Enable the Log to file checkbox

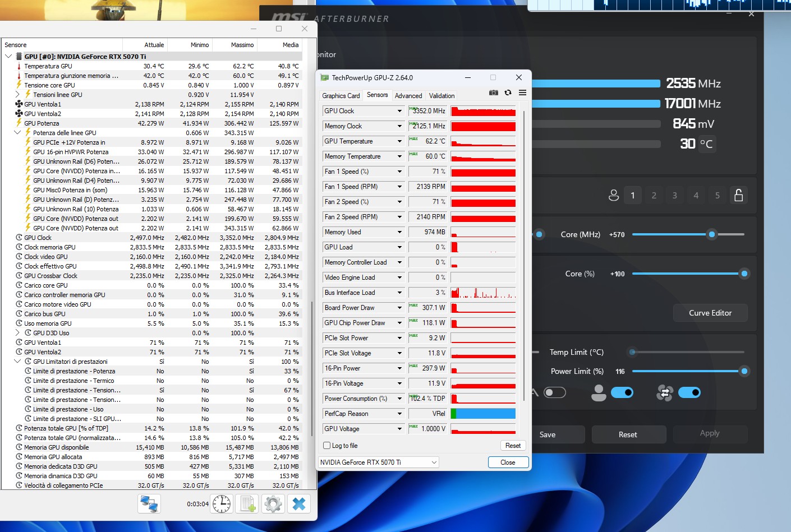click(x=327, y=446)
